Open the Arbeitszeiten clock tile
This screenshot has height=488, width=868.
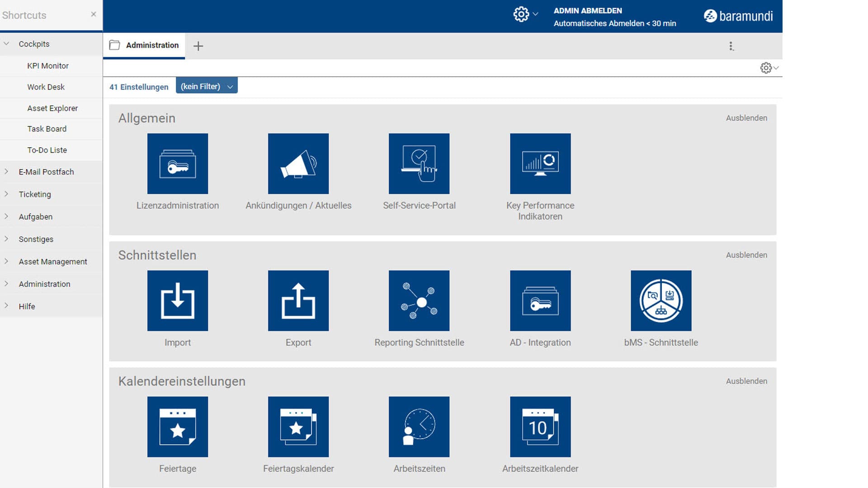click(x=419, y=427)
